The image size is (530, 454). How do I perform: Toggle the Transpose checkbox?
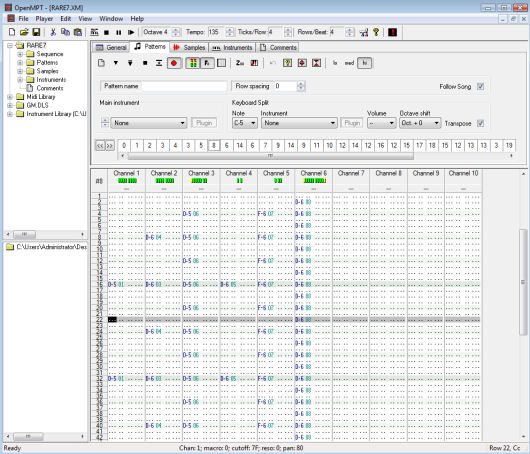click(x=480, y=123)
